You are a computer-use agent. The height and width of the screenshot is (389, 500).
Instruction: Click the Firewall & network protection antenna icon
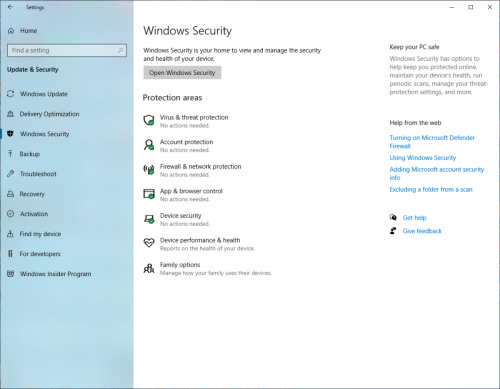click(x=149, y=169)
